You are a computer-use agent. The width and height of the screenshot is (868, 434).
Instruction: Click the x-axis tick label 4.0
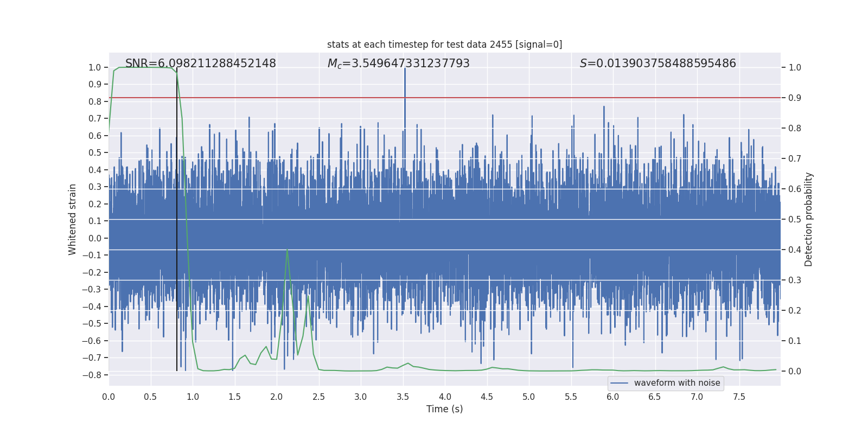coord(445,397)
